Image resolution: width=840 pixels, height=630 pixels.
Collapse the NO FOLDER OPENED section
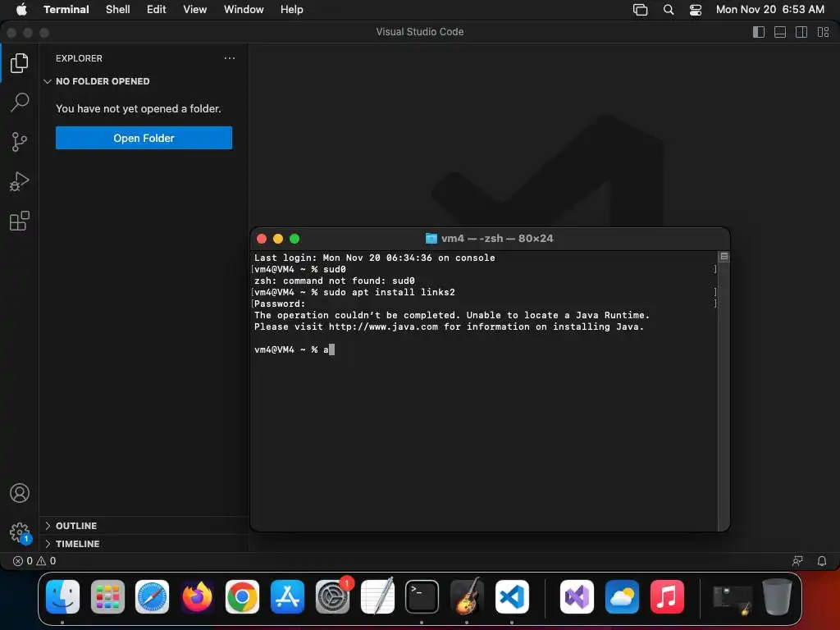click(x=144, y=81)
